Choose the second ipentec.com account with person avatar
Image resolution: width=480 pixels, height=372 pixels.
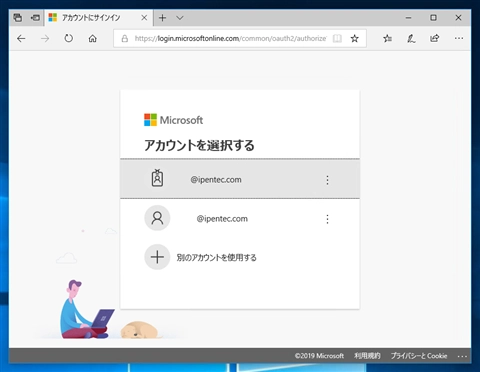pos(240,218)
